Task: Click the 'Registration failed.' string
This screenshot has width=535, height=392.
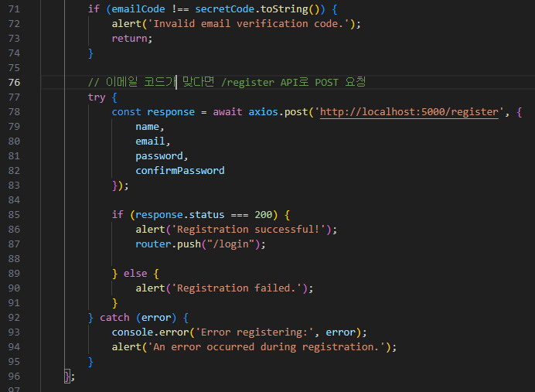Action: [x=237, y=288]
